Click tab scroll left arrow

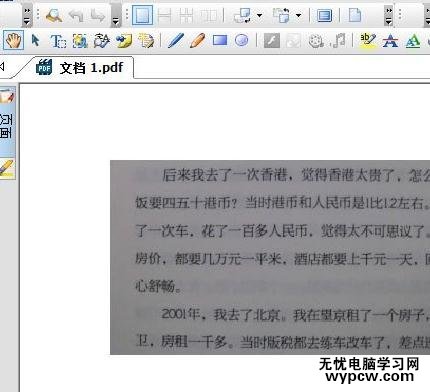click(x=2, y=67)
